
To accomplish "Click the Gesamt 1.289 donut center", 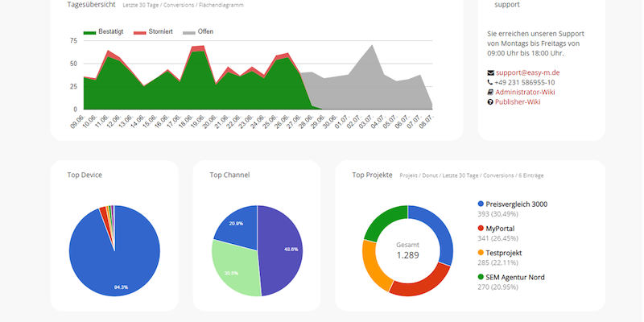I will point(407,250).
